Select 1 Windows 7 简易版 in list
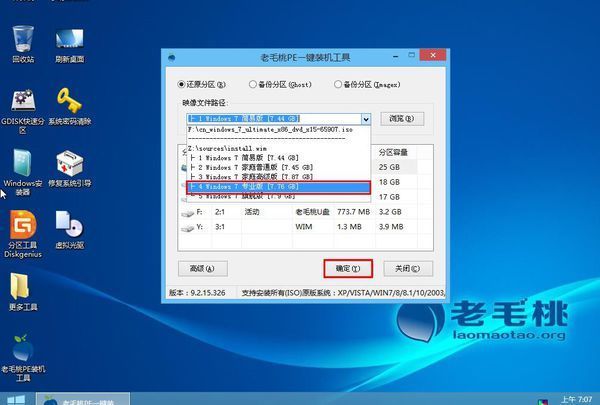This screenshot has width=600, height=405. [x=279, y=158]
